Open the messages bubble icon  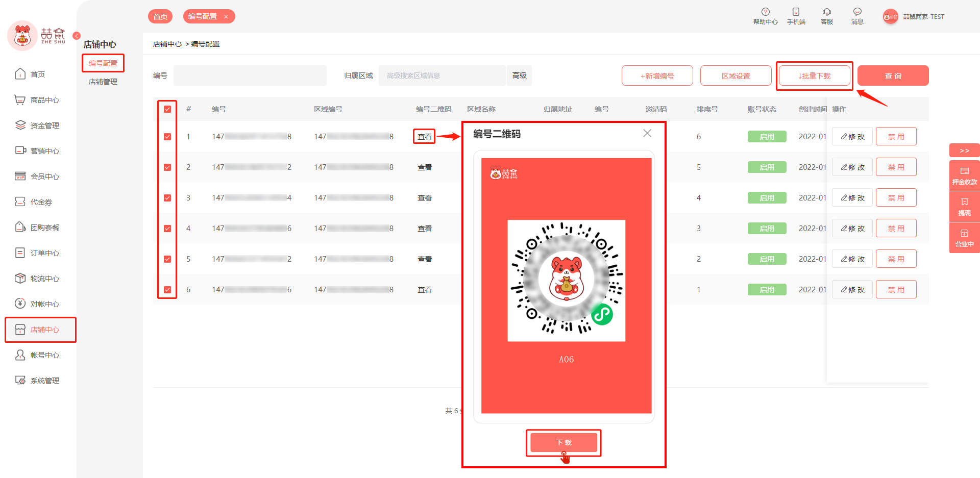tap(857, 12)
